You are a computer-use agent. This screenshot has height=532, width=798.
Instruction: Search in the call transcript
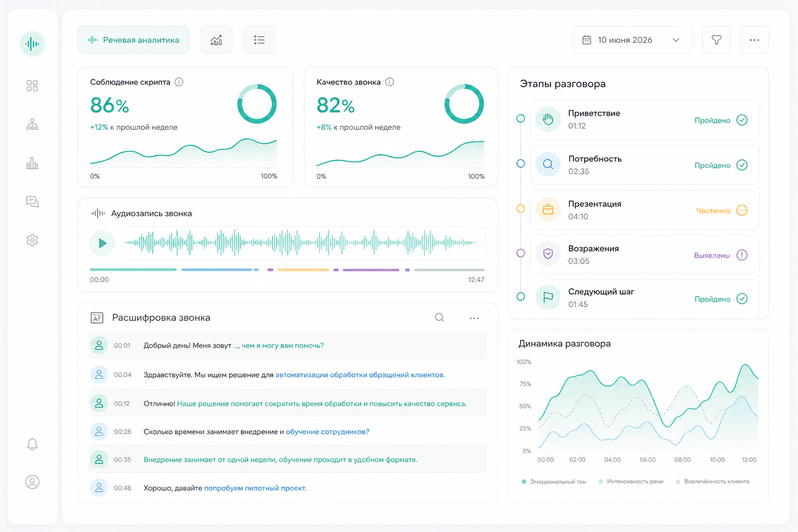tap(440, 317)
